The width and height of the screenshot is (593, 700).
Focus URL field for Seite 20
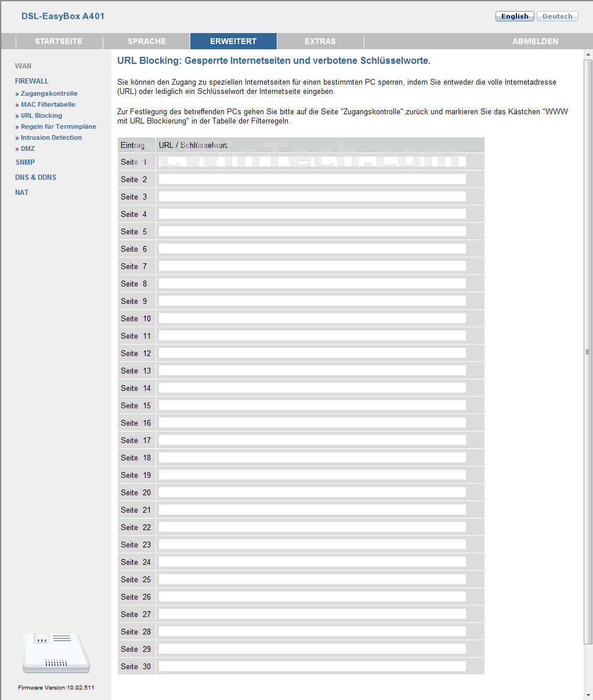[x=312, y=492]
